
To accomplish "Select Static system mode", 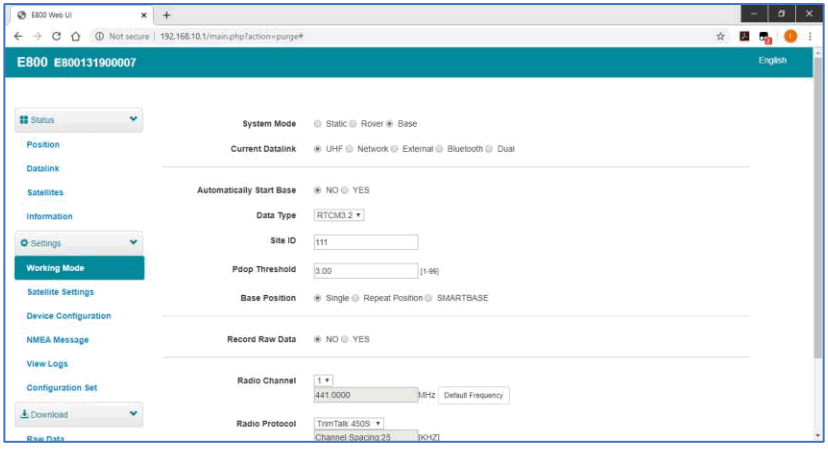I will pos(317,124).
